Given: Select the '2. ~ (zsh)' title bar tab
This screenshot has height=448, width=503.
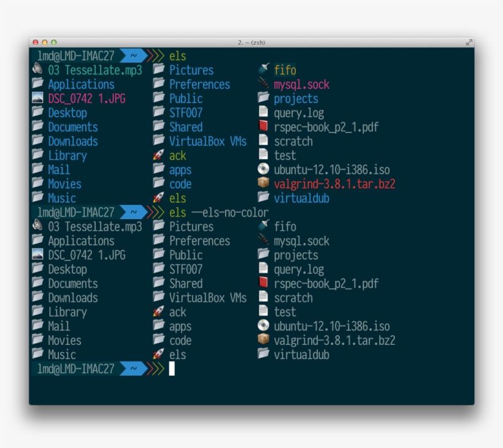Looking at the screenshot, I should coord(251,44).
